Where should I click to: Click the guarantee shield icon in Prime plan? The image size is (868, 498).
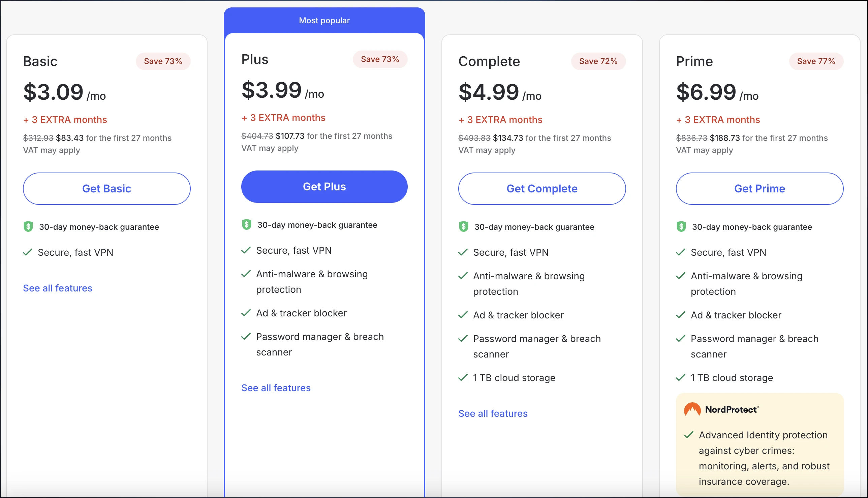[681, 226]
